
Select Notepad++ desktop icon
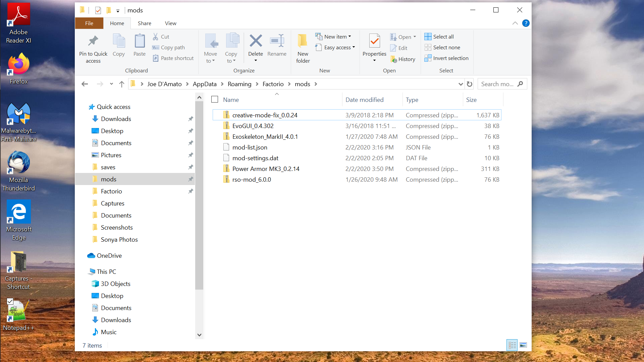click(x=18, y=315)
